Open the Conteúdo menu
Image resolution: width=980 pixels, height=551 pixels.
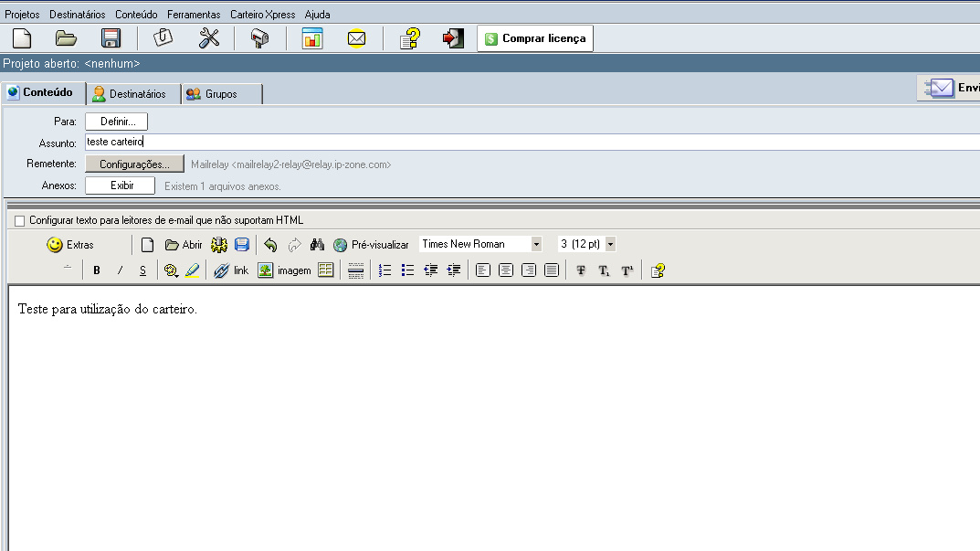(x=136, y=15)
